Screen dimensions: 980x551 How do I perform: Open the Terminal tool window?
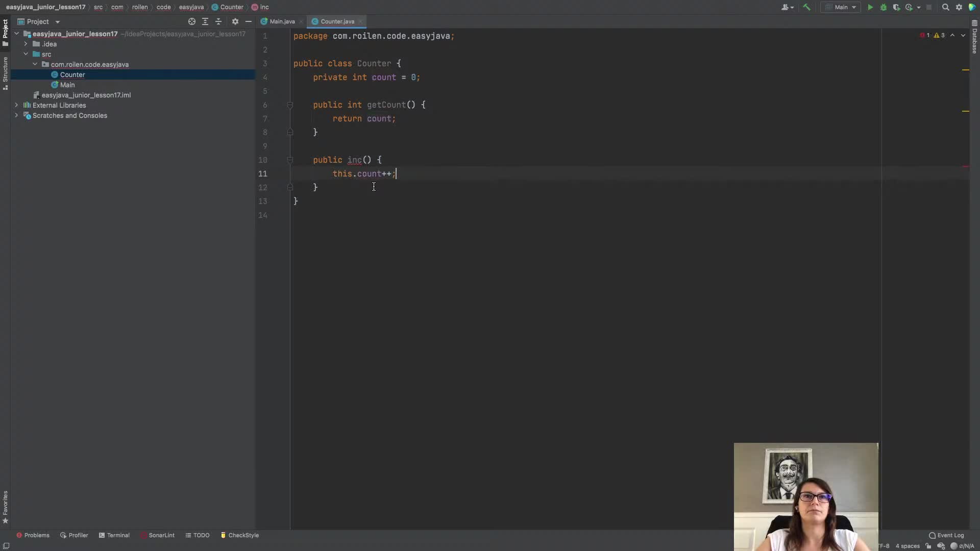[x=114, y=535]
